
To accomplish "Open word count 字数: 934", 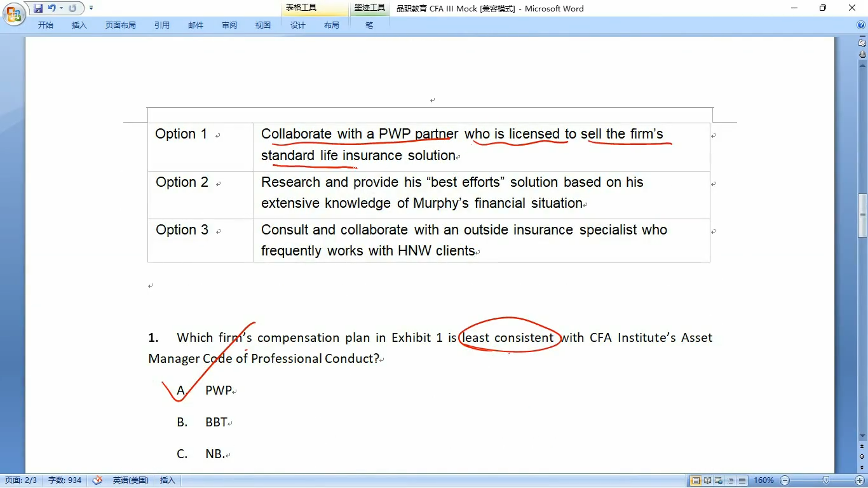I will click(65, 480).
